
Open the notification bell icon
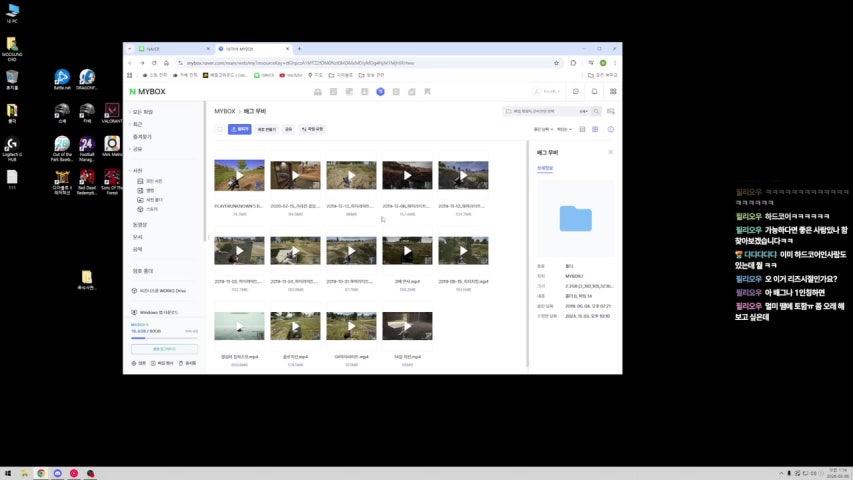(594, 91)
